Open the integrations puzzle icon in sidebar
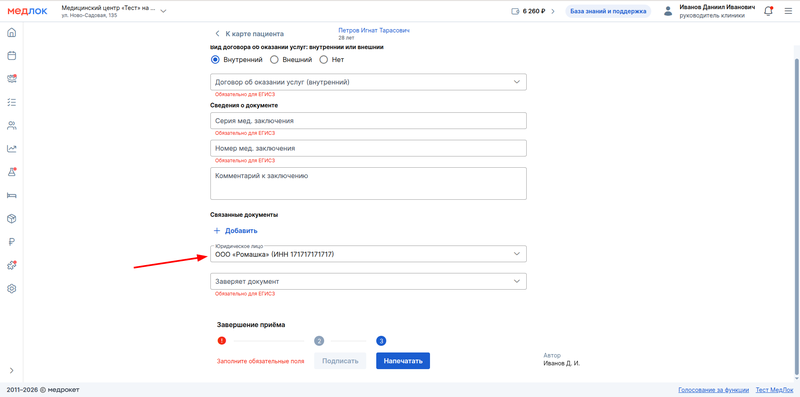The height and width of the screenshot is (397, 800). point(12,265)
